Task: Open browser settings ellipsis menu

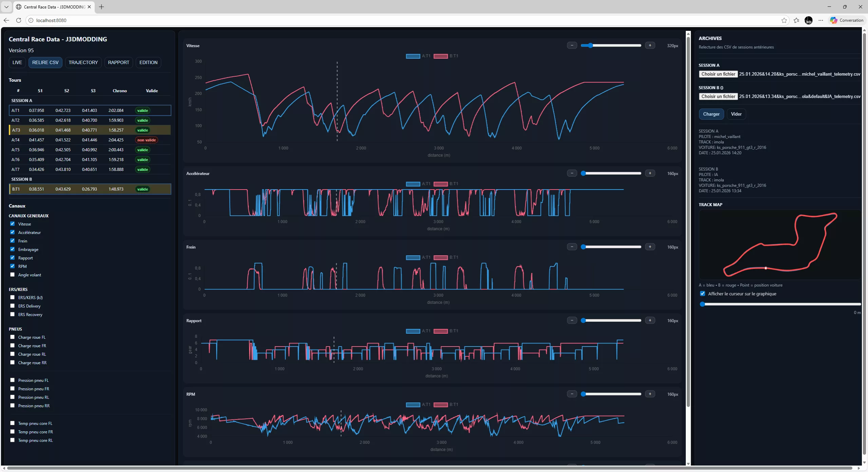Action: (820, 20)
